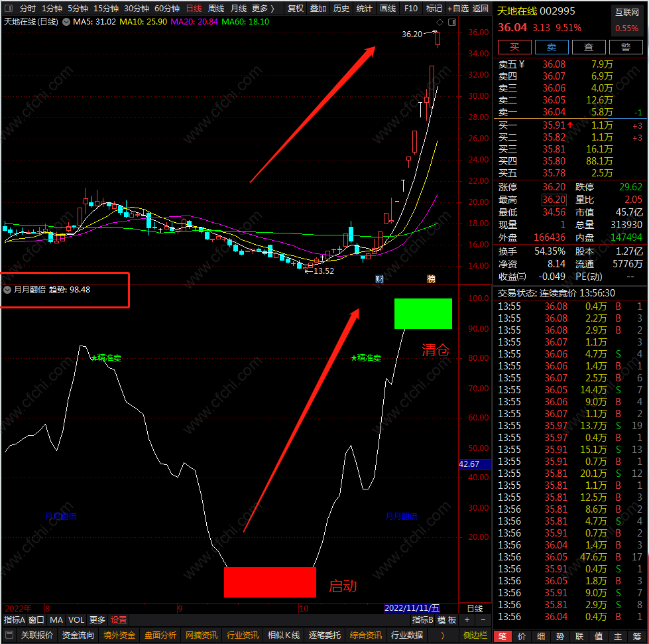This screenshot has height=644, width=649.
Task: Open the 逐笔委托 tab
Action: 325,635
